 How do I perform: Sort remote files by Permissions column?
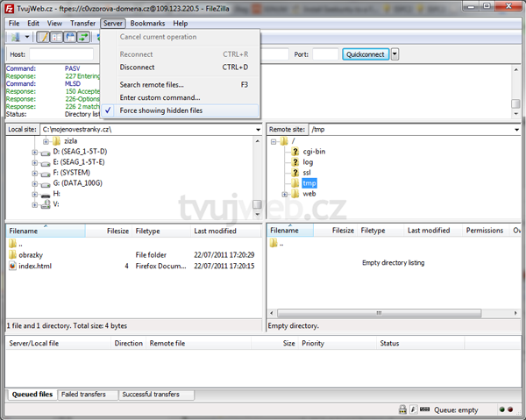[486, 231]
